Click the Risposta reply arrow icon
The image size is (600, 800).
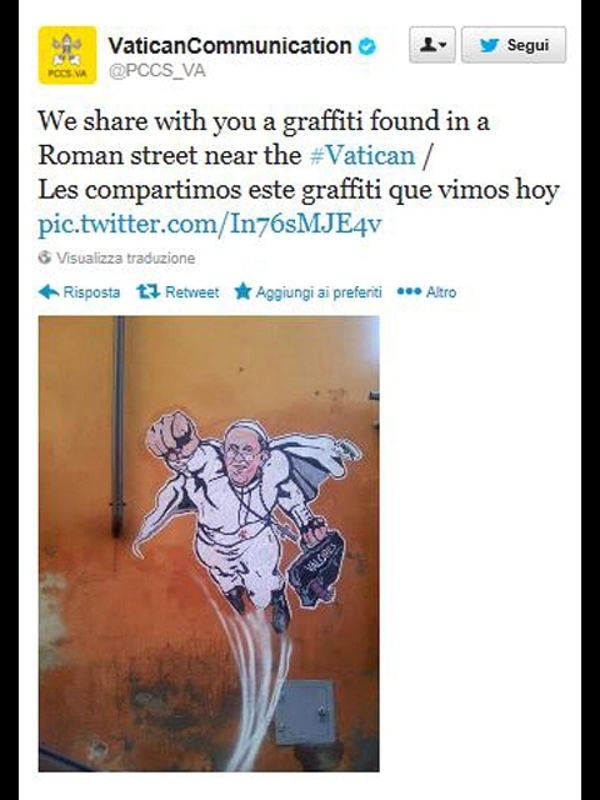coord(48,292)
